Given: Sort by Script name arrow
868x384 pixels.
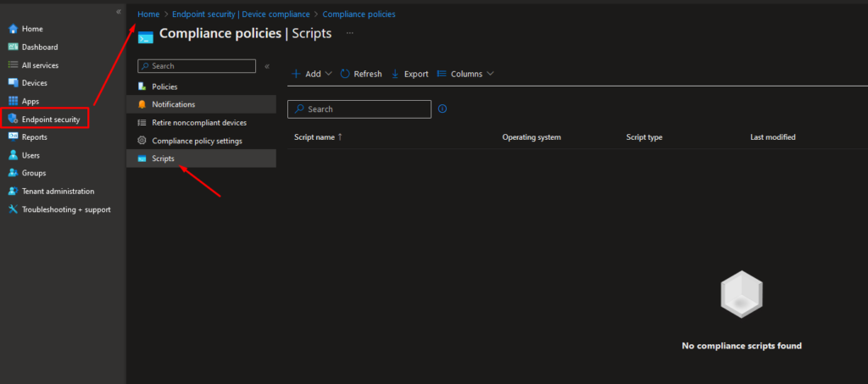Looking at the screenshot, I should 340,137.
